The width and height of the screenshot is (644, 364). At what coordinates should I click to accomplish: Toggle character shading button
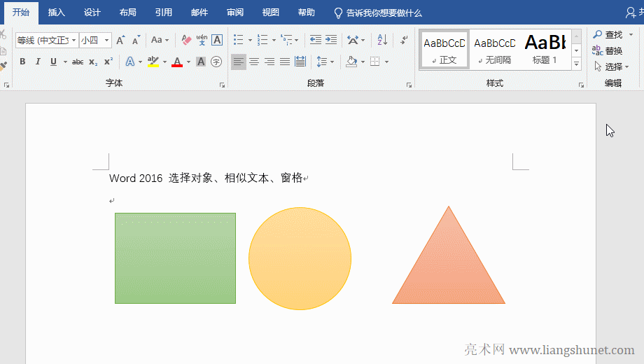(x=201, y=62)
